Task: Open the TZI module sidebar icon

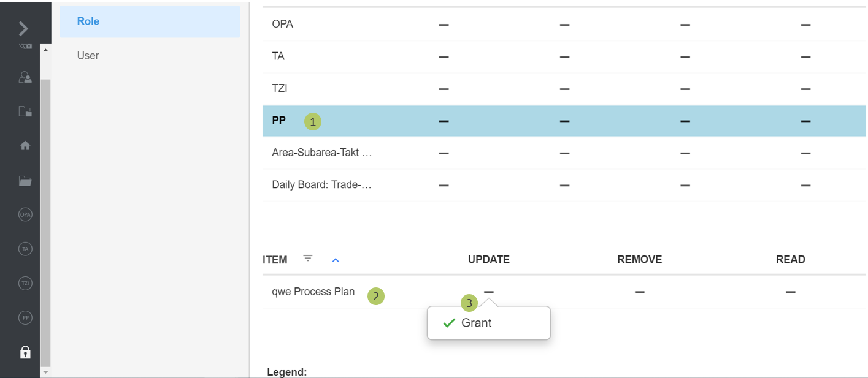Action: [x=25, y=283]
